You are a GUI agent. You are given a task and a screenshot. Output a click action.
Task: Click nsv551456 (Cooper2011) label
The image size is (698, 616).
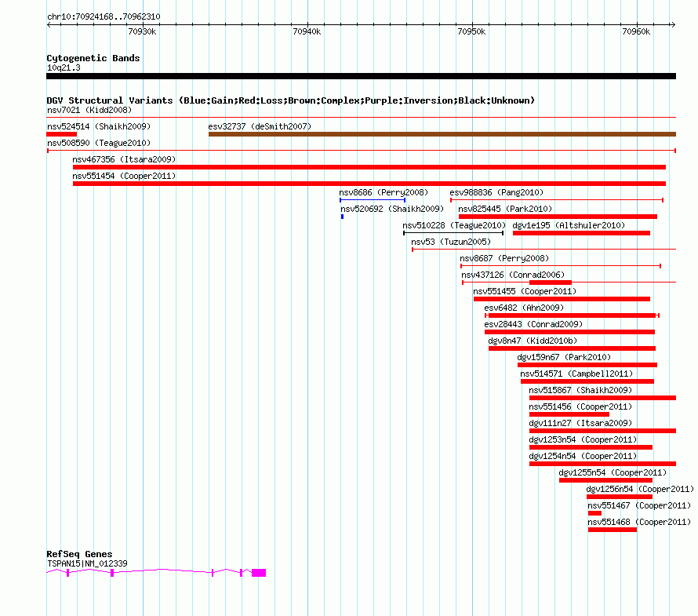580,406
